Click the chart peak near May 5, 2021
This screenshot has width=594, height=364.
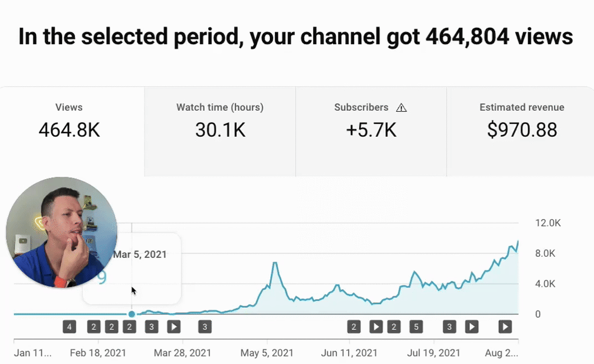(274, 264)
